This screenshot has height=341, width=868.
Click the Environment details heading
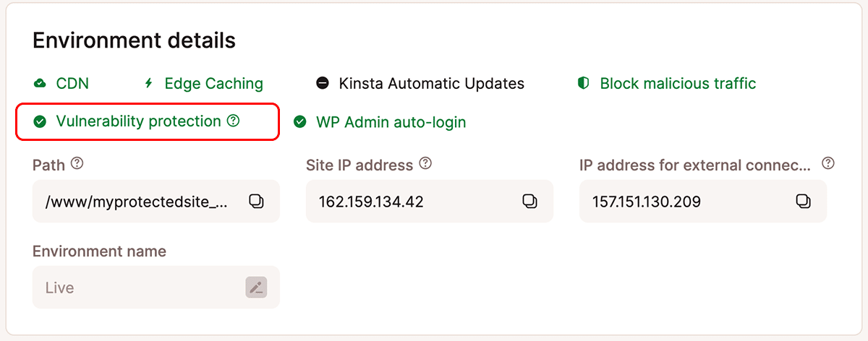135,40
